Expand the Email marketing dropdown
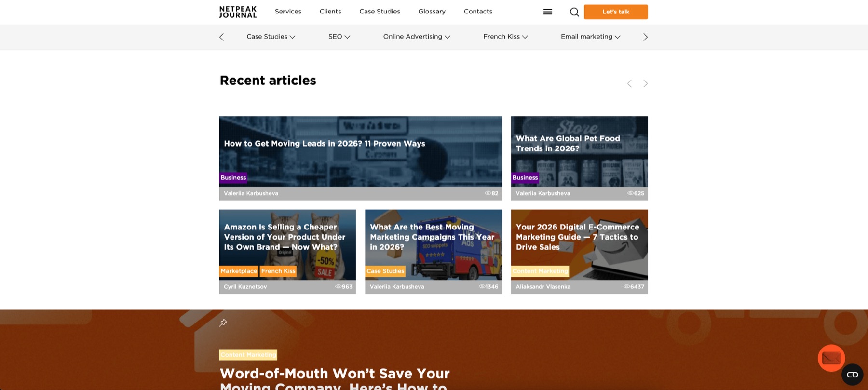The image size is (868, 390). tap(590, 37)
